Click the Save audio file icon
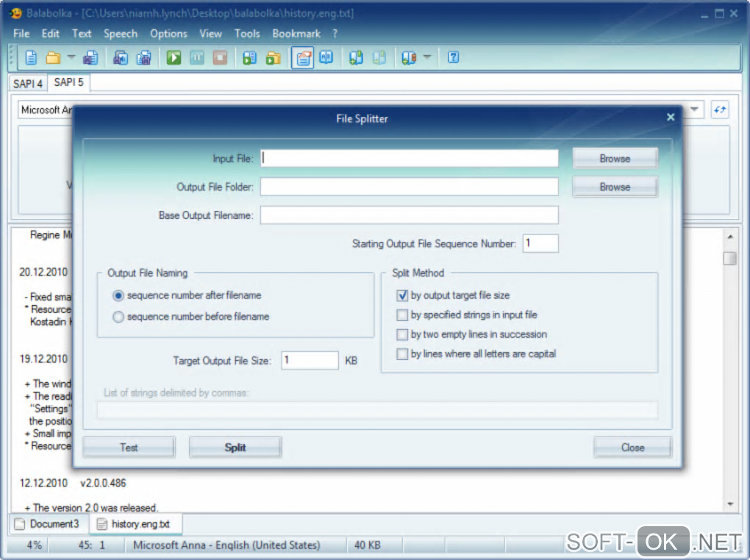 [121, 58]
